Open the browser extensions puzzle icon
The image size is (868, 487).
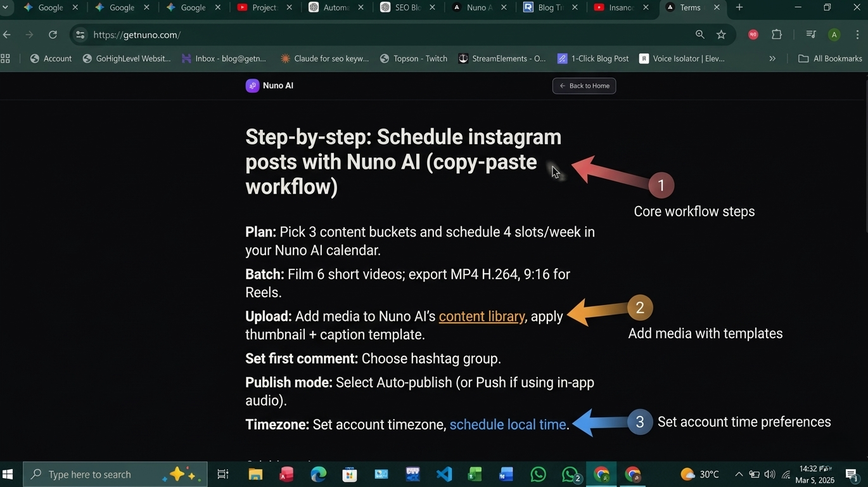pos(777,35)
